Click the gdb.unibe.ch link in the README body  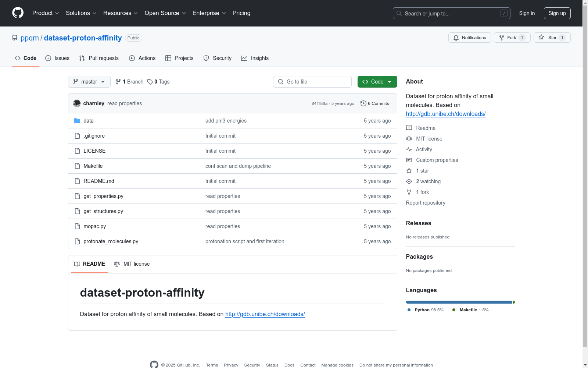pyautogui.click(x=265, y=314)
